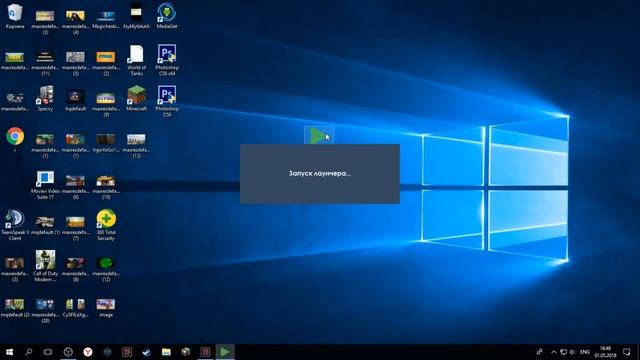Open Steam from the taskbar
640x360 pixels.
(147, 352)
